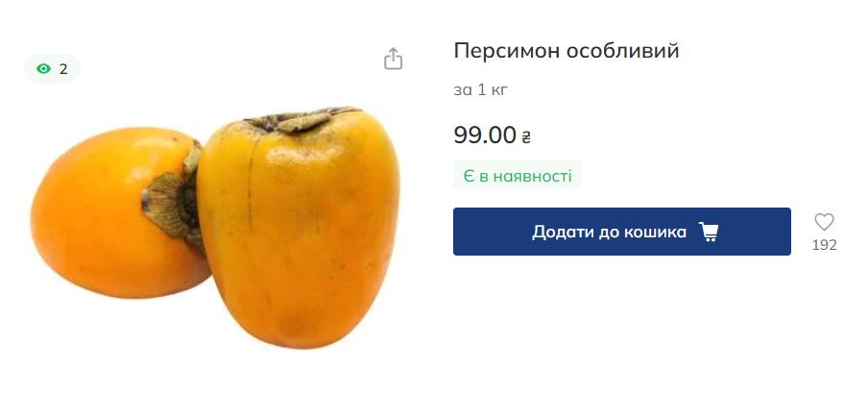This screenshot has width=868, height=393.
Task: Select the views badge pill
Action: pos(53,69)
